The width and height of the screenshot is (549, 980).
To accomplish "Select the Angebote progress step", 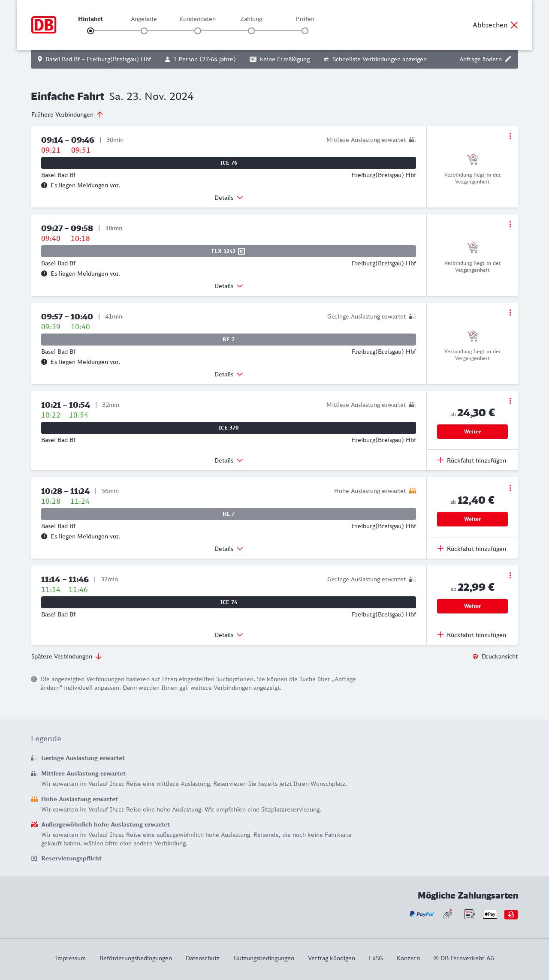I will click(x=144, y=31).
